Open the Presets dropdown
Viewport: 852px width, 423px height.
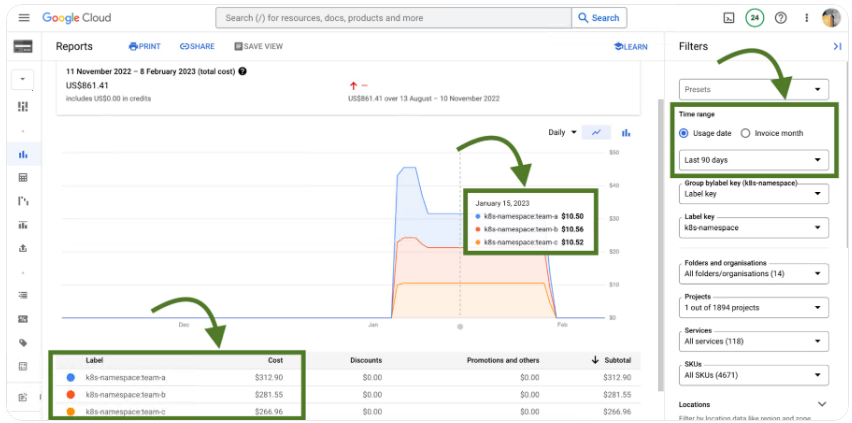tap(754, 89)
